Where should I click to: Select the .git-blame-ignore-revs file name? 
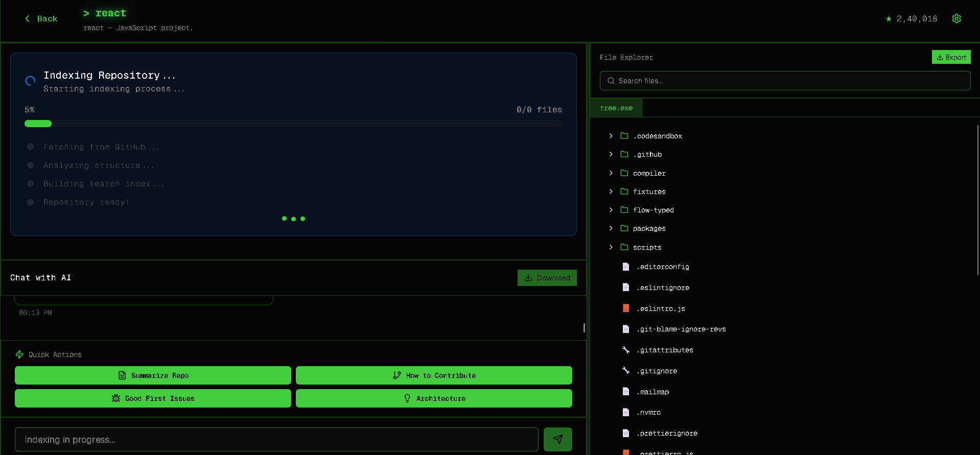coord(681,329)
